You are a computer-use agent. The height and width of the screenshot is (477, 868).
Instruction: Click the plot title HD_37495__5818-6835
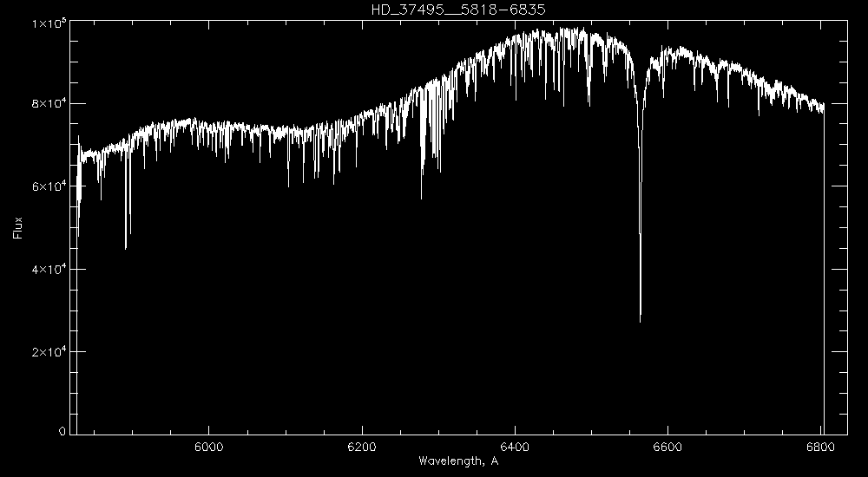pyautogui.click(x=458, y=10)
